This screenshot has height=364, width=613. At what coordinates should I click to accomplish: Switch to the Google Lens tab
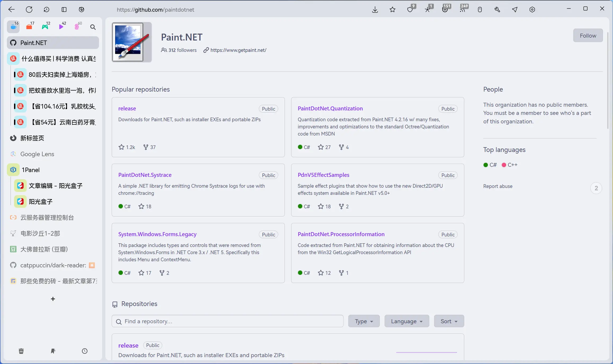53,154
